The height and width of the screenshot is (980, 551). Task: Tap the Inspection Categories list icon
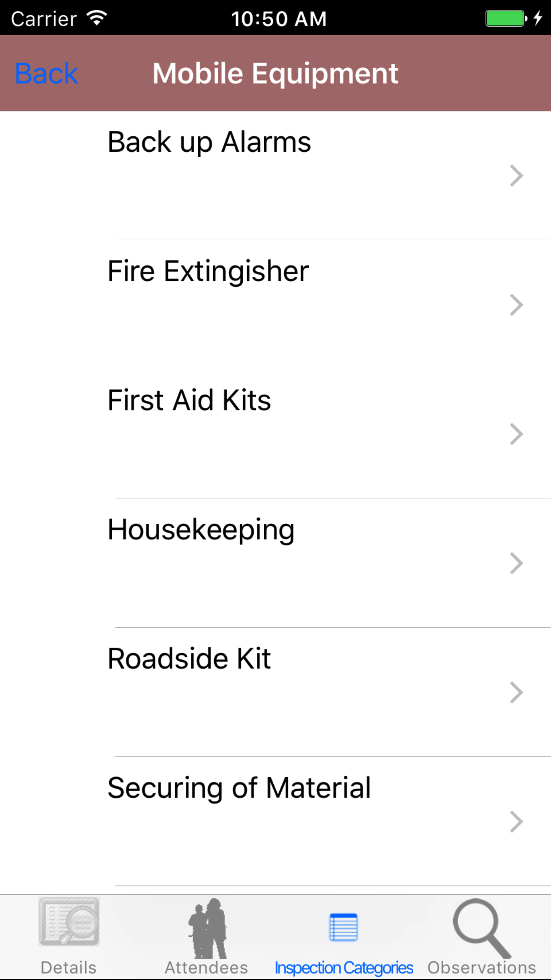343,927
